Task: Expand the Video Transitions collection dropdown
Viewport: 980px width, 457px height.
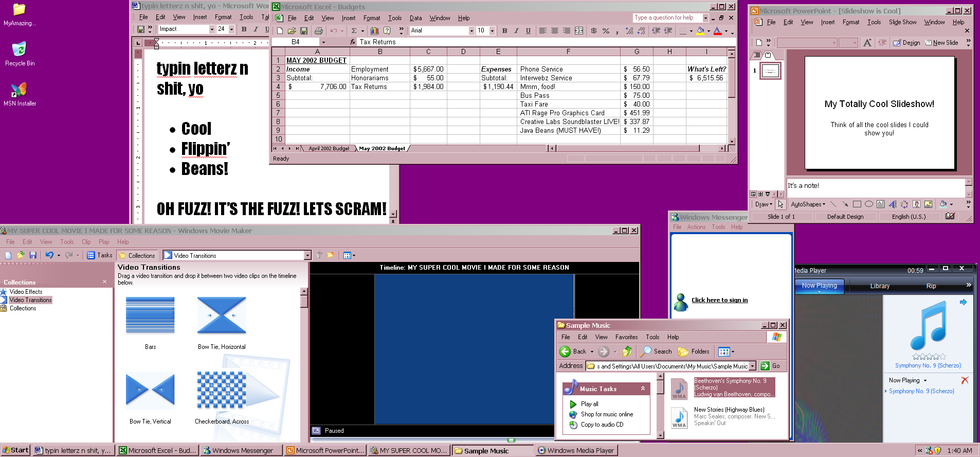Action: (307, 255)
